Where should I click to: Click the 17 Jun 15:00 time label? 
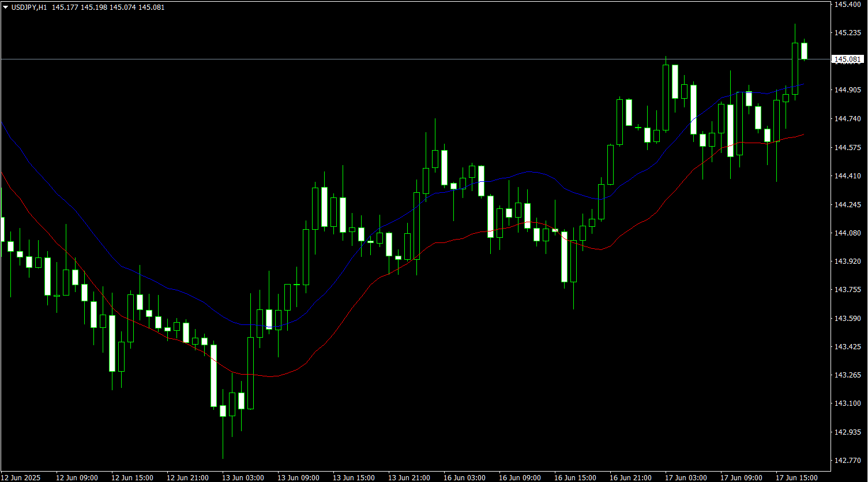(x=797, y=477)
